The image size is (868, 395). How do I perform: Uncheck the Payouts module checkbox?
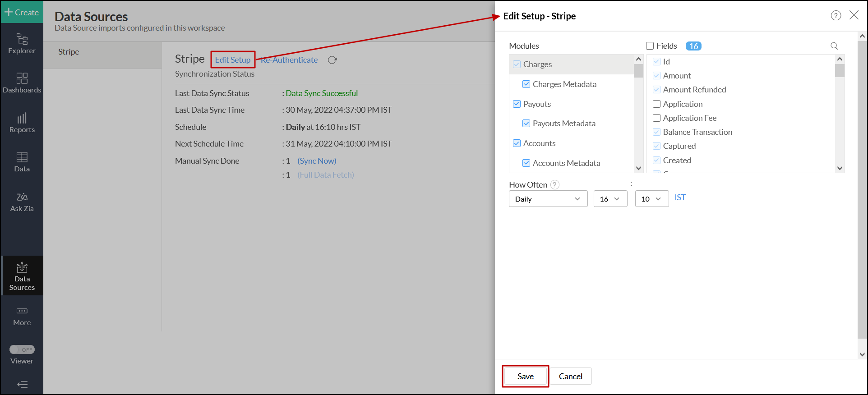pos(517,104)
